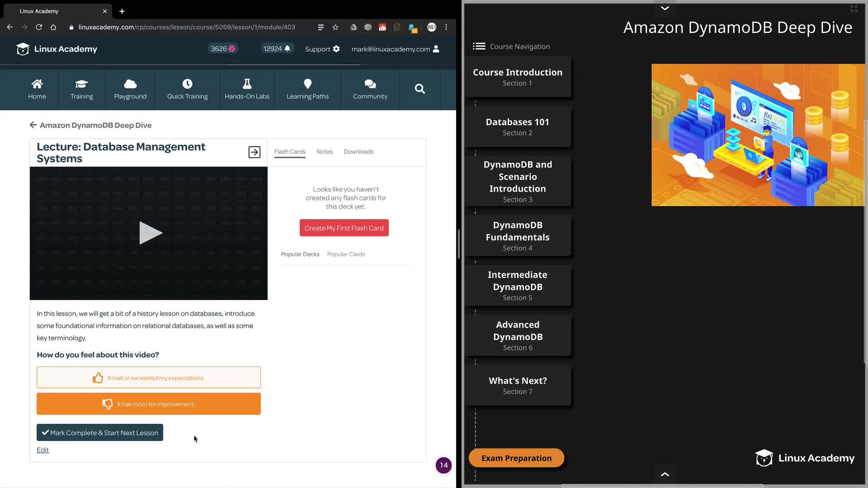Click Mark Complete & Start Next Lesson

pos(100,433)
